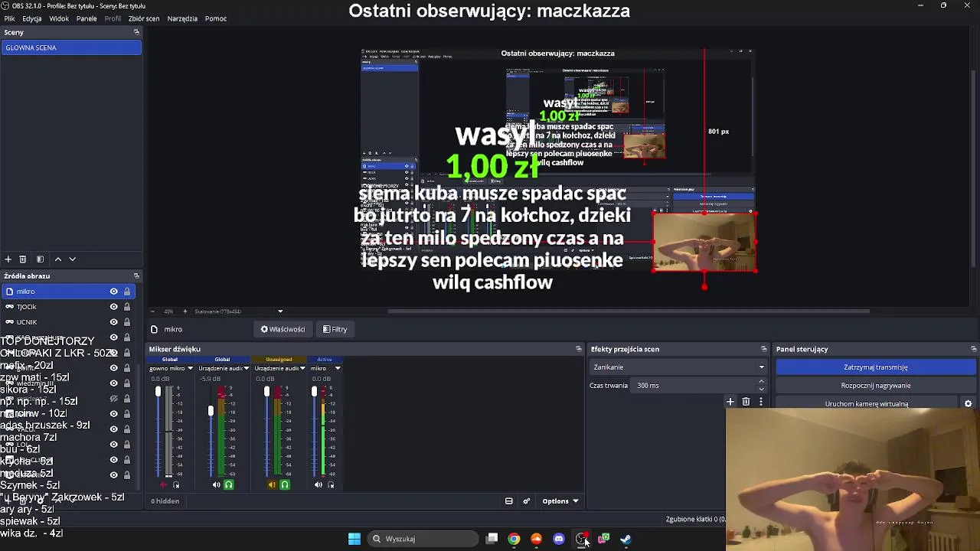Viewport: 980px width, 551px height.
Task: Hide the UCNIK source using its eye icon
Action: click(113, 322)
